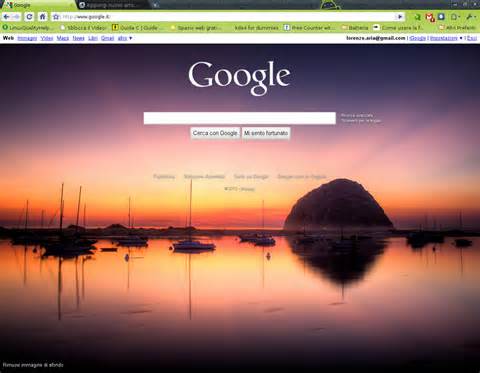Open the Ricerca avanzata link
Viewport: 480px width, 373px height.
click(x=357, y=115)
